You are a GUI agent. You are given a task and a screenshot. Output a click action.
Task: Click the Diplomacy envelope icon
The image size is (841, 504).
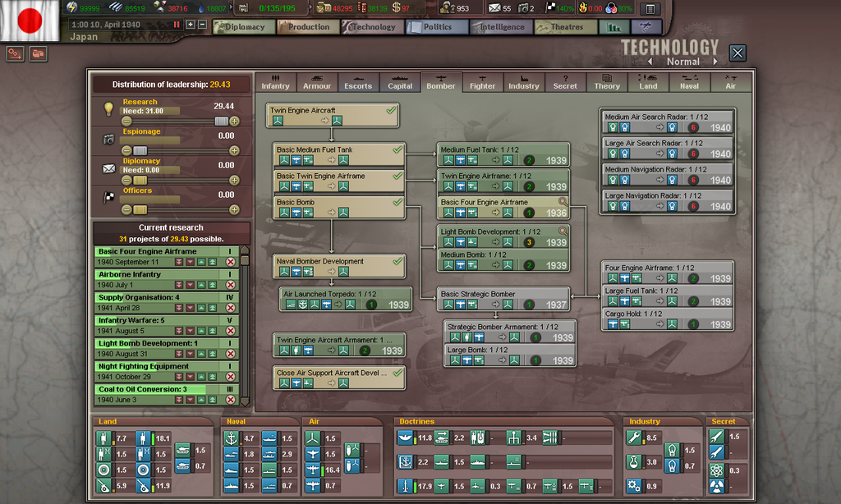pyautogui.click(x=109, y=169)
